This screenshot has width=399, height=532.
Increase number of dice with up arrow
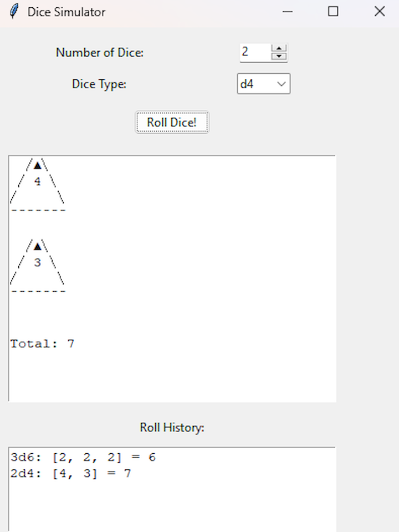[x=279, y=48]
